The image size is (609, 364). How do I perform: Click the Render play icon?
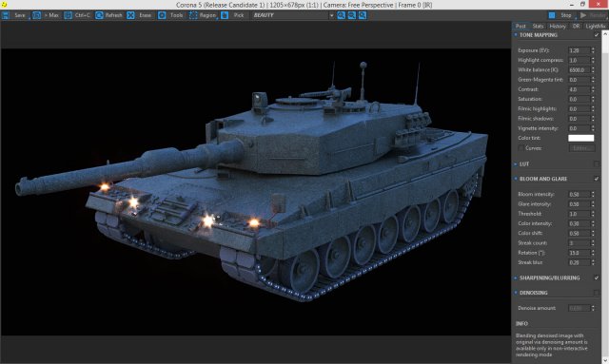click(583, 15)
